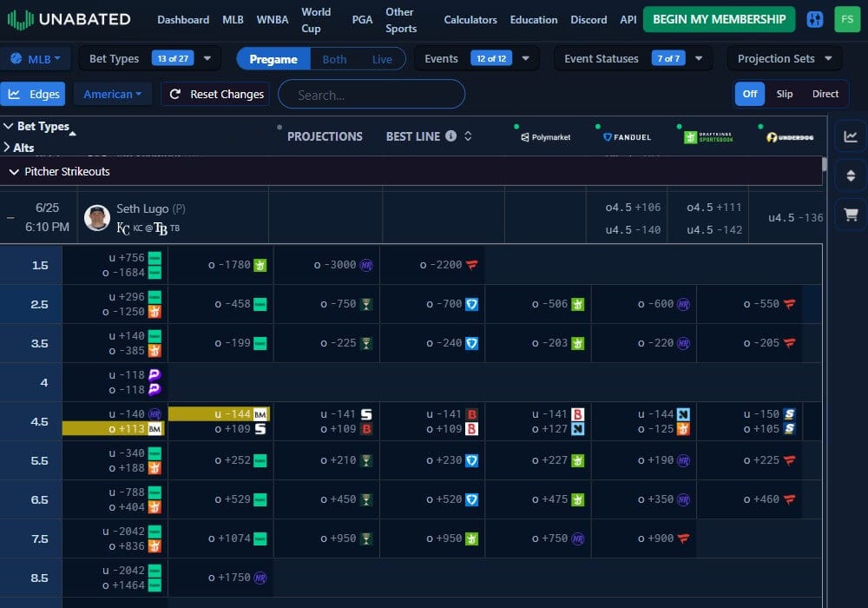Viewport: 868px width, 608px height.
Task: Open the shopping cart icon
Action: (x=851, y=215)
